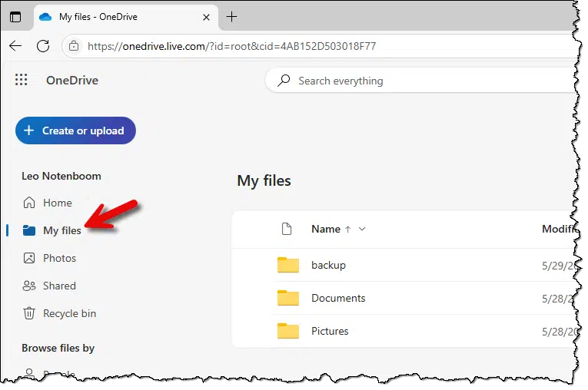Image resolution: width=588 pixels, height=390 pixels.
Task: Click the Shared people icon
Action: [x=29, y=286]
